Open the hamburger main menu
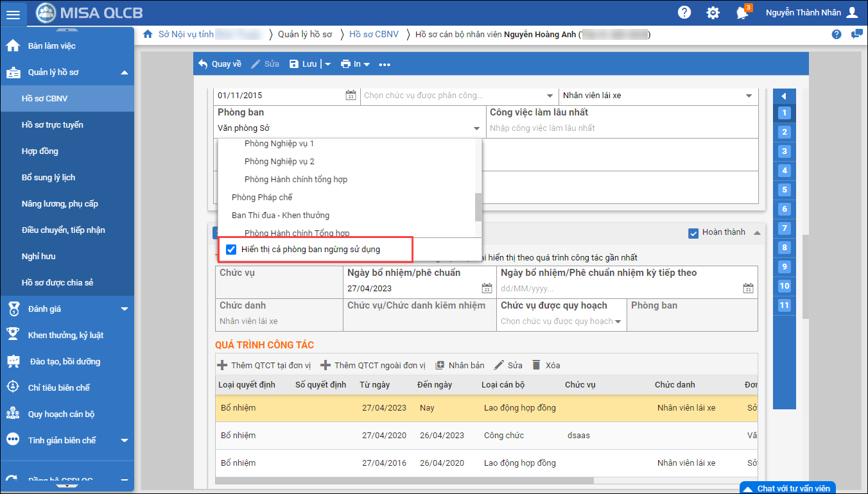Screen dimensions: 868x494 pyautogui.click(x=13, y=13)
